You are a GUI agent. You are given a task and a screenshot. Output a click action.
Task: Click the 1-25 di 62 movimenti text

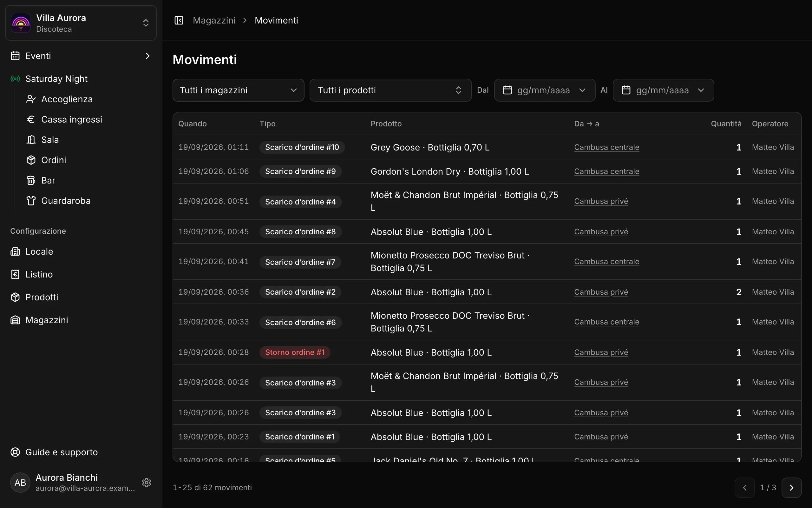coord(212,487)
